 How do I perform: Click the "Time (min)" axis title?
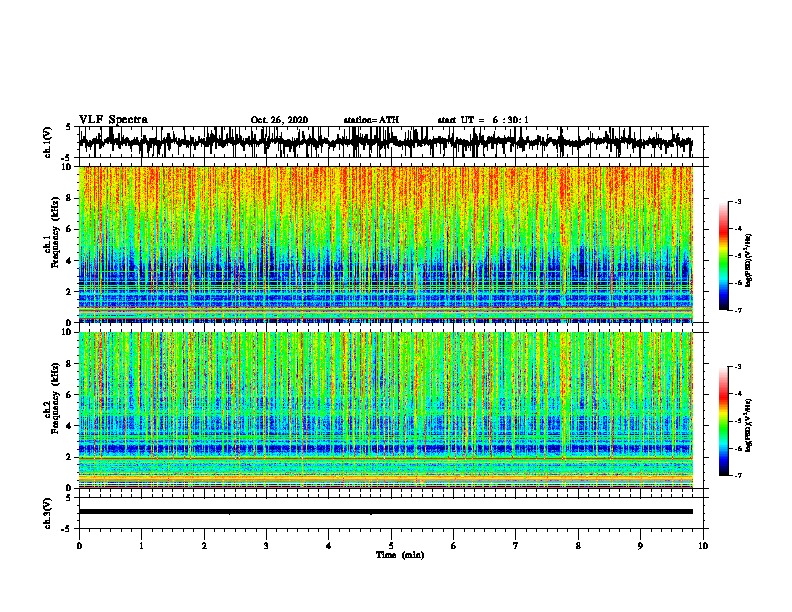400,555
